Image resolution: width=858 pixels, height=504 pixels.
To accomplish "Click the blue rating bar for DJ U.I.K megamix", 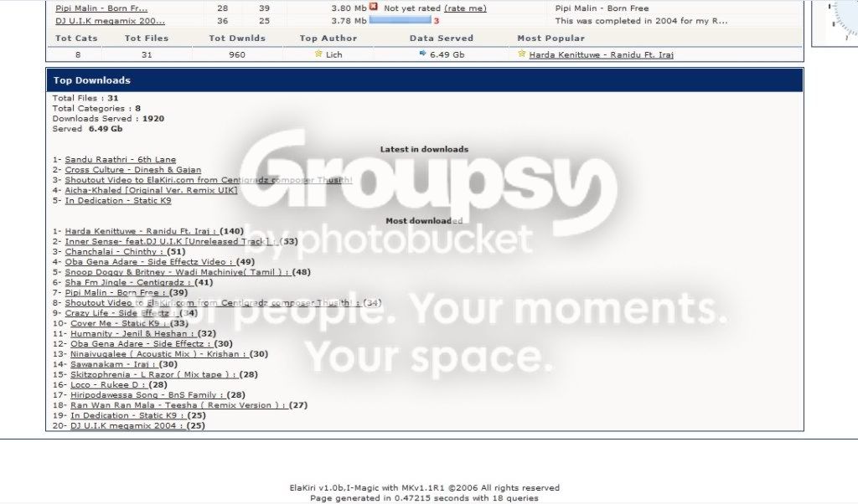I will coord(400,20).
